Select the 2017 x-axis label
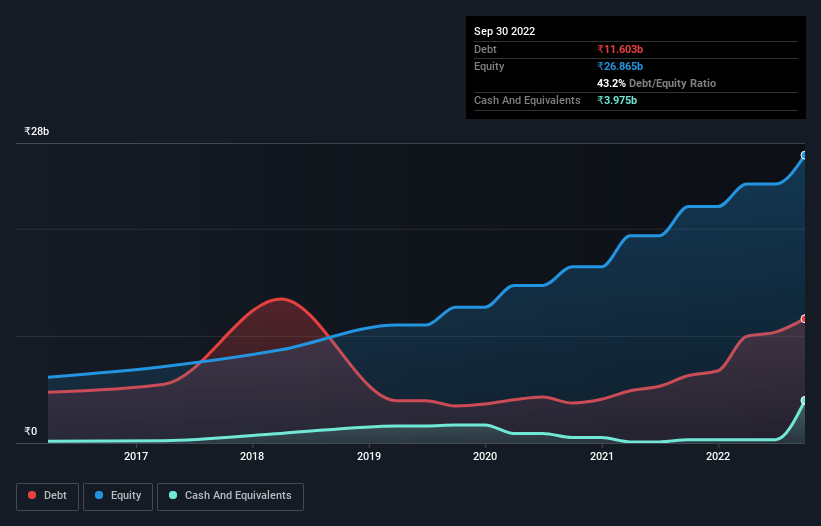821x526 pixels. click(136, 456)
